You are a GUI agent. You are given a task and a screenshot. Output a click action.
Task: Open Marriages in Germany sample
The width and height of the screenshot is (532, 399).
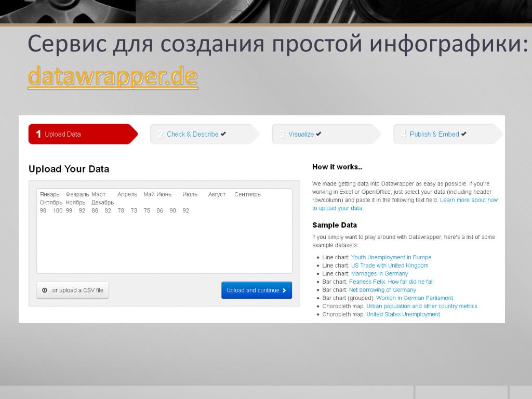tap(379, 273)
